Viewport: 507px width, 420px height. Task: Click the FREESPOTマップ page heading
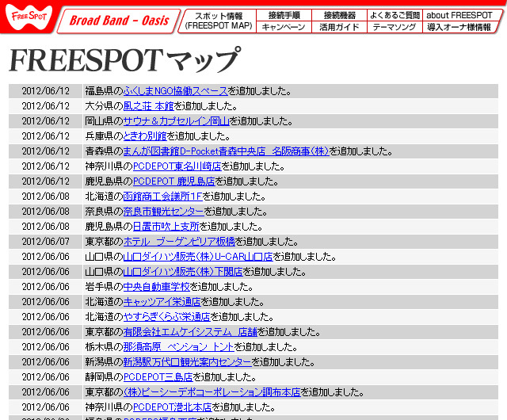pyautogui.click(x=125, y=60)
